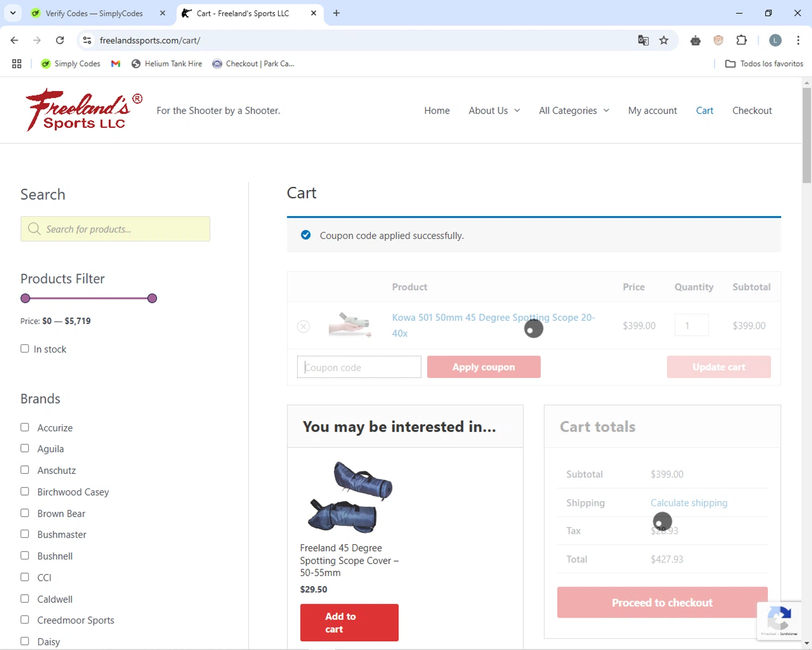812x650 pixels.
Task: Open the Extensions puzzle icon
Action: click(742, 40)
